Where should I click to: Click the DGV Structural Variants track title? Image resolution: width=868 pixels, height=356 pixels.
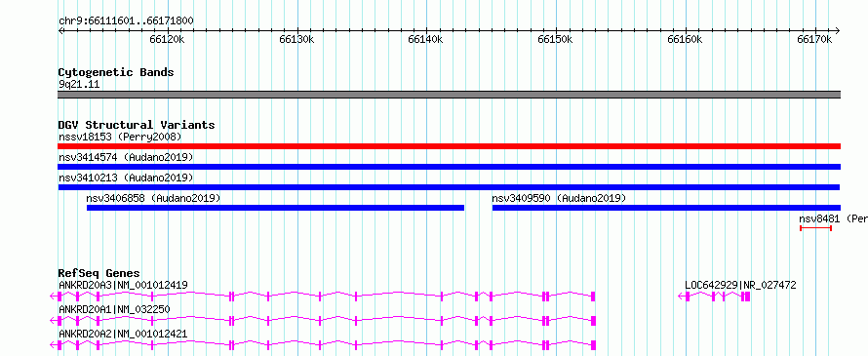[x=137, y=125]
